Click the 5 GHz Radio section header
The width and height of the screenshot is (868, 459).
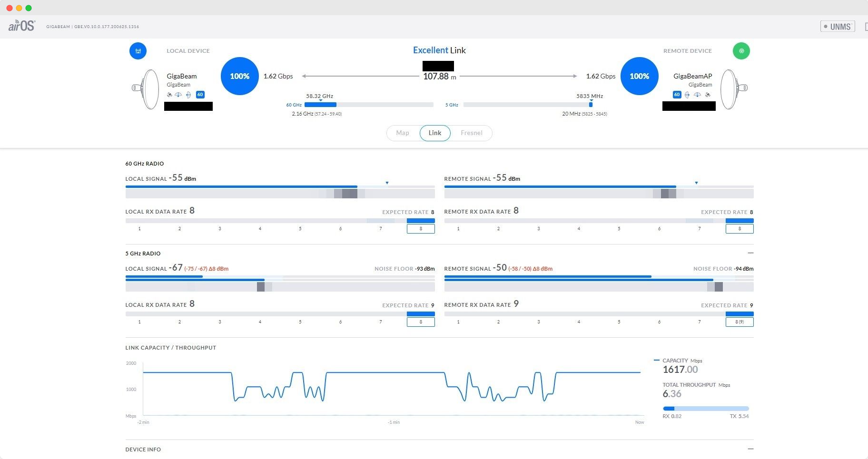point(143,254)
